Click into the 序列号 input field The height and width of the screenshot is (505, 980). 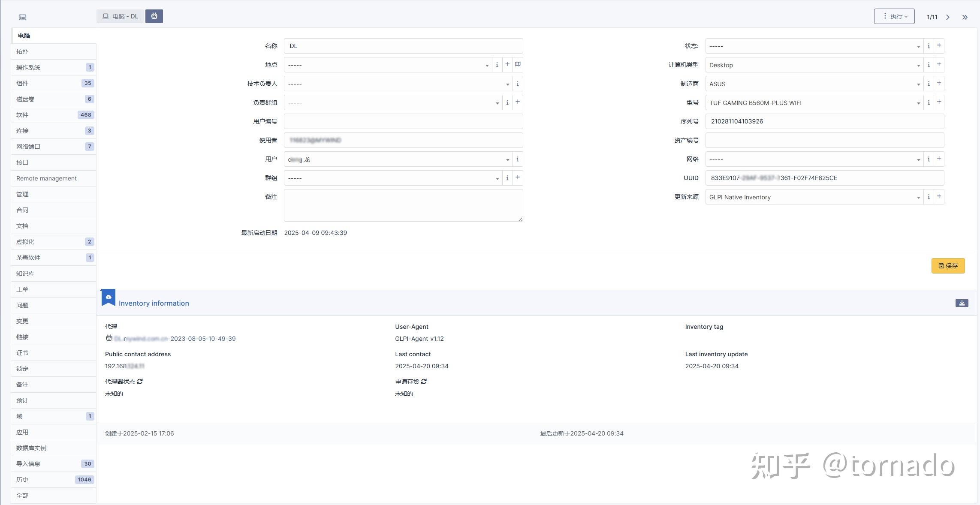click(824, 121)
